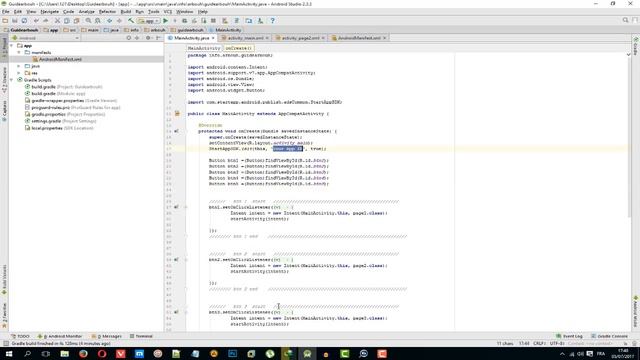
Task: Switch to activity_main.xml editor tab
Action: click(x=245, y=38)
